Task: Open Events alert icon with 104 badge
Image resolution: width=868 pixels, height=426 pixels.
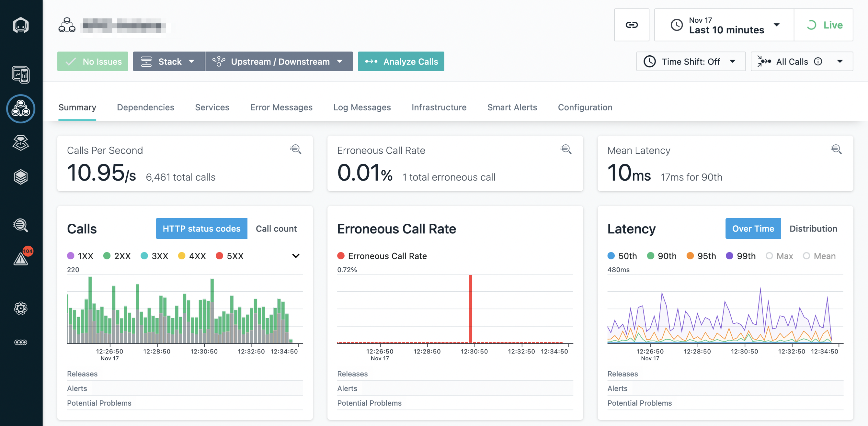Action: pos(20,259)
